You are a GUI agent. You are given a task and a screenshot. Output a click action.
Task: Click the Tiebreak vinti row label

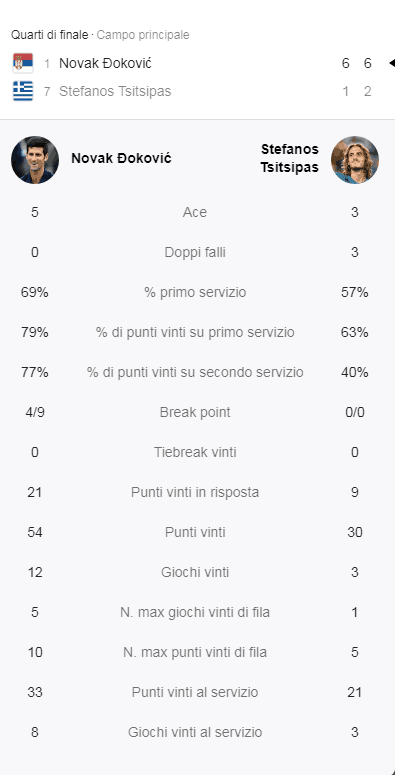[x=195, y=452]
